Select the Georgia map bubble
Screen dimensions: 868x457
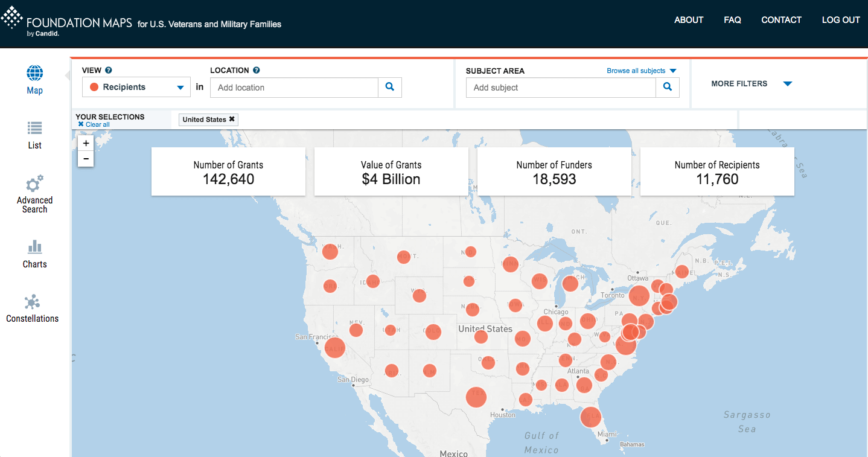[584, 385]
